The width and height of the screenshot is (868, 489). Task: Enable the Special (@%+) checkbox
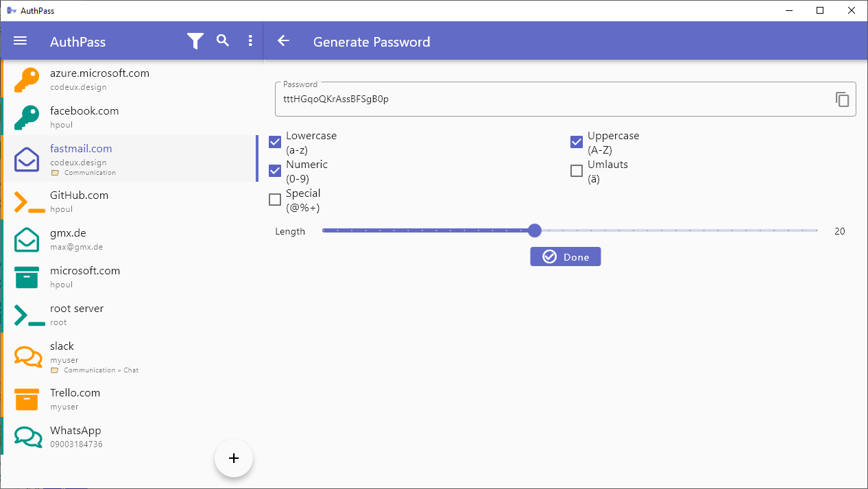pyautogui.click(x=275, y=200)
